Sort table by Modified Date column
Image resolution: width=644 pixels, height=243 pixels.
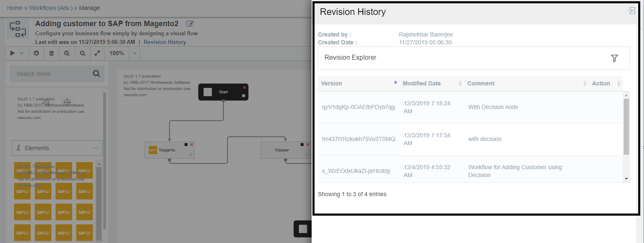point(422,83)
